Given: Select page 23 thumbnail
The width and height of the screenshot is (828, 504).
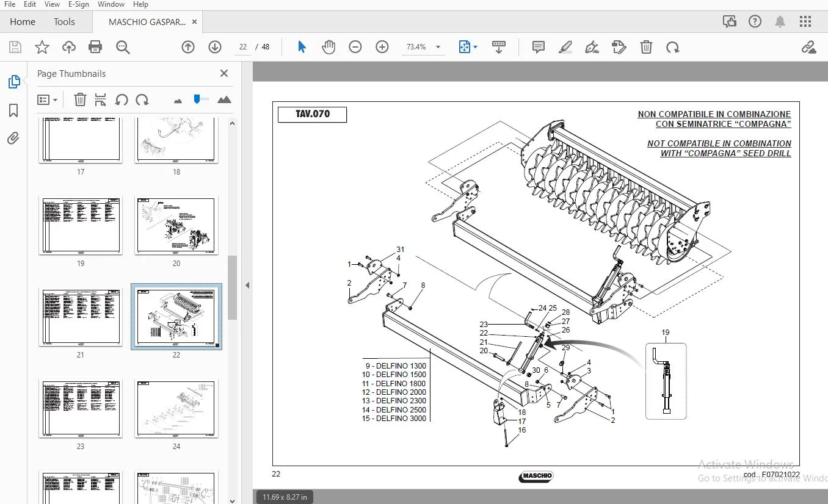Looking at the screenshot, I should pyautogui.click(x=81, y=408).
